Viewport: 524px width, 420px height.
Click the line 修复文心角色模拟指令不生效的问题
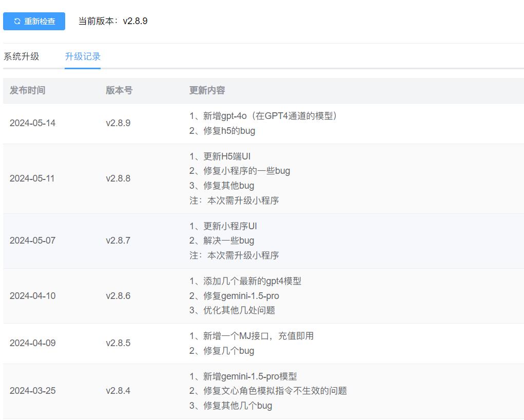pyautogui.click(x=268, y=391)
